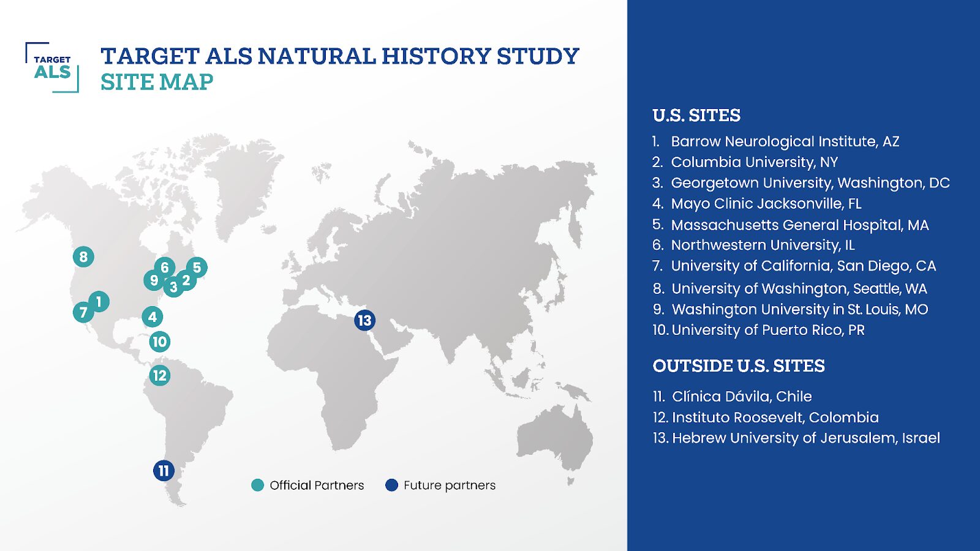Select University of Puerto Rico, PR entry

[759, 330]
